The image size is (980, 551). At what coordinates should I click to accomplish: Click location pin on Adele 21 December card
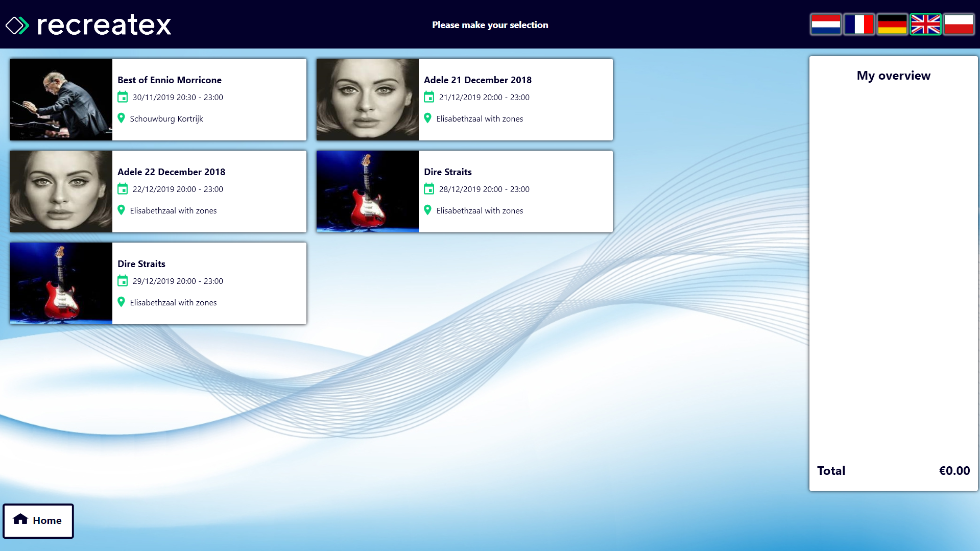point(427,118)
